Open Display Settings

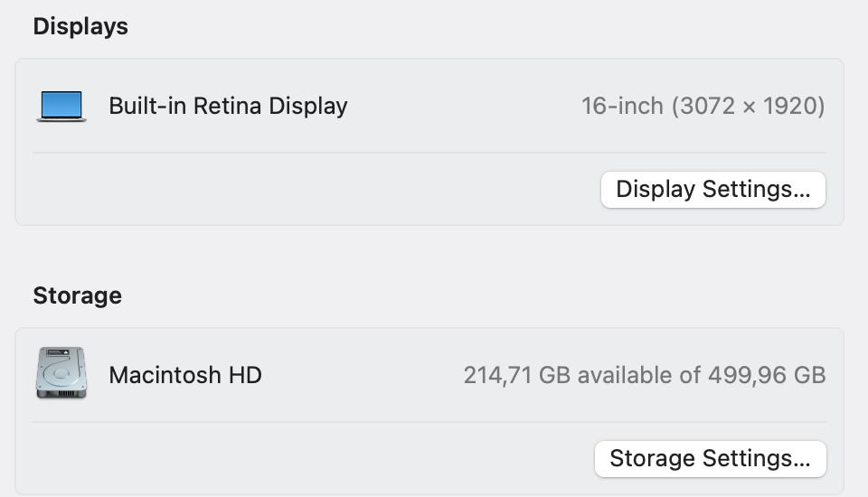[x=712, y=190]
